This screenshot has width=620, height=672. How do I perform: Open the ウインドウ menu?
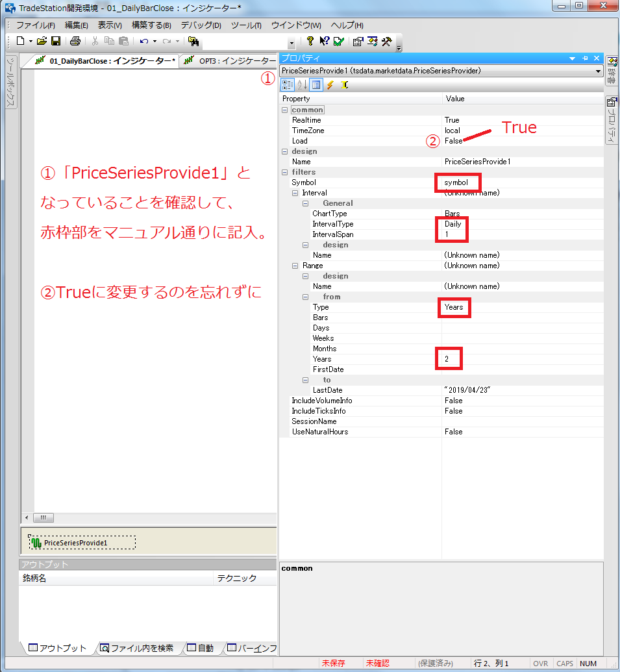pyautogui.click(x=296, y=25)
